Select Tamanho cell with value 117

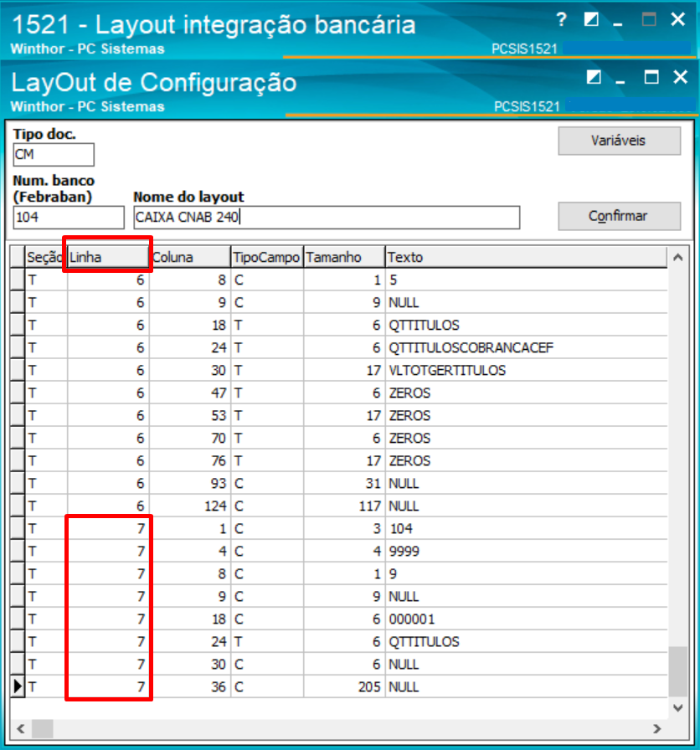[x=344, y=506]
